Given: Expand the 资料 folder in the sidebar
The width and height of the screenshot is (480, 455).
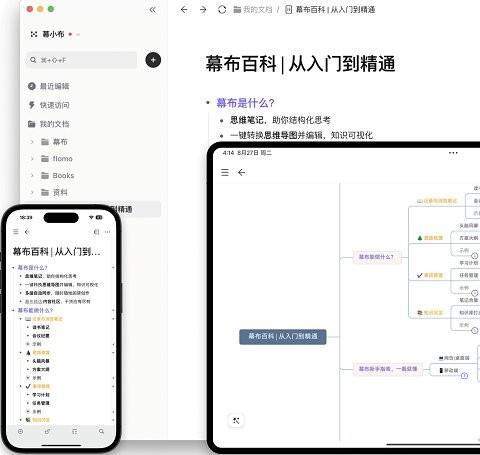Looking at the screenshot, I should (32, 192).
